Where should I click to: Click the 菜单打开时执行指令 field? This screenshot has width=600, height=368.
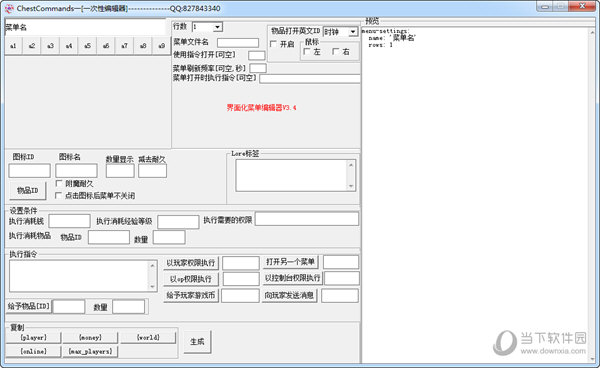pos(310,79)
